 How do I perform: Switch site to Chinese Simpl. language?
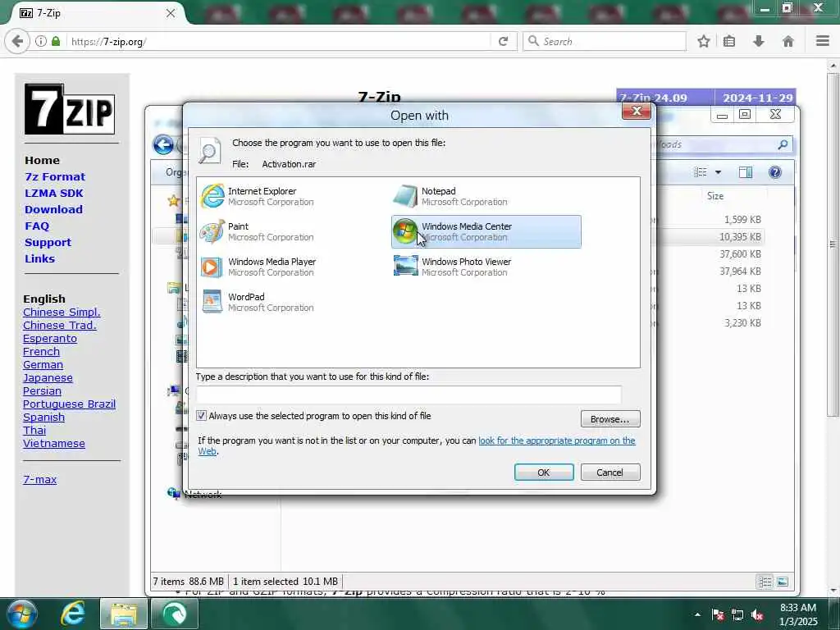[x=62, y=312]
